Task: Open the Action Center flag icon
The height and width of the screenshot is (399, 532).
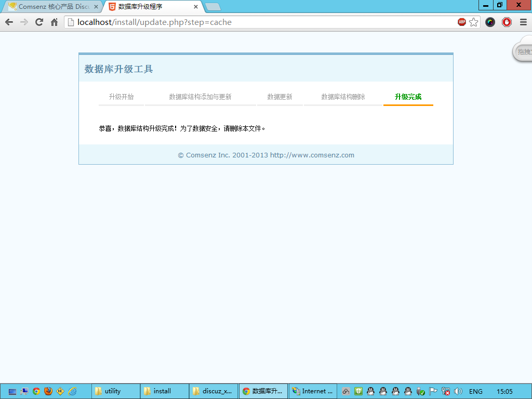Action: tap(433, 391)
